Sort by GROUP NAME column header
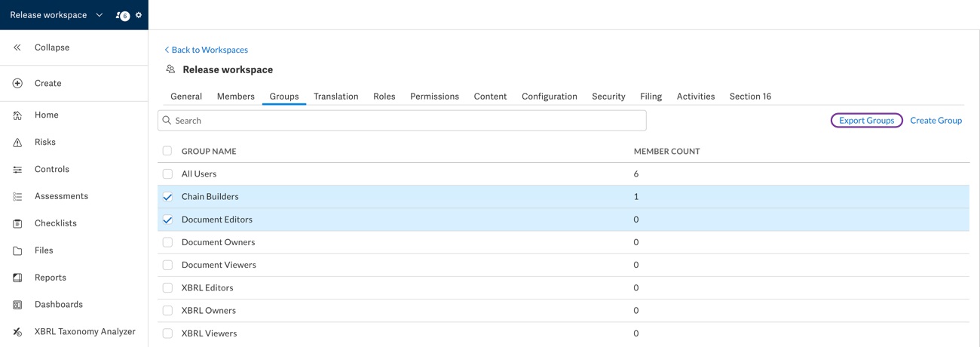Viewport: 980px width, 347px height. click(209, 152)
